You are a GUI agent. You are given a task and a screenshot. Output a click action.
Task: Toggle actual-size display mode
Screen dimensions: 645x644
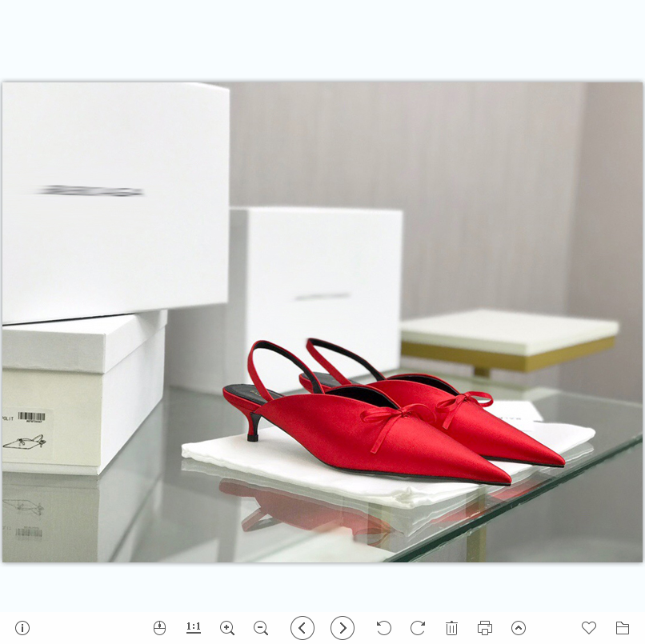pos(193,628)
